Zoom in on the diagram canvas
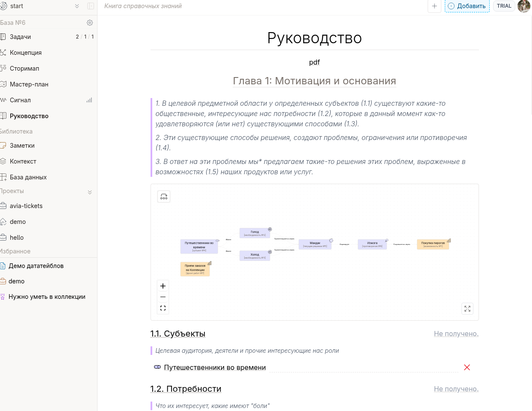The height and width of the screenshot is (411, 532). pyautogui.click(x=163, y=286)
